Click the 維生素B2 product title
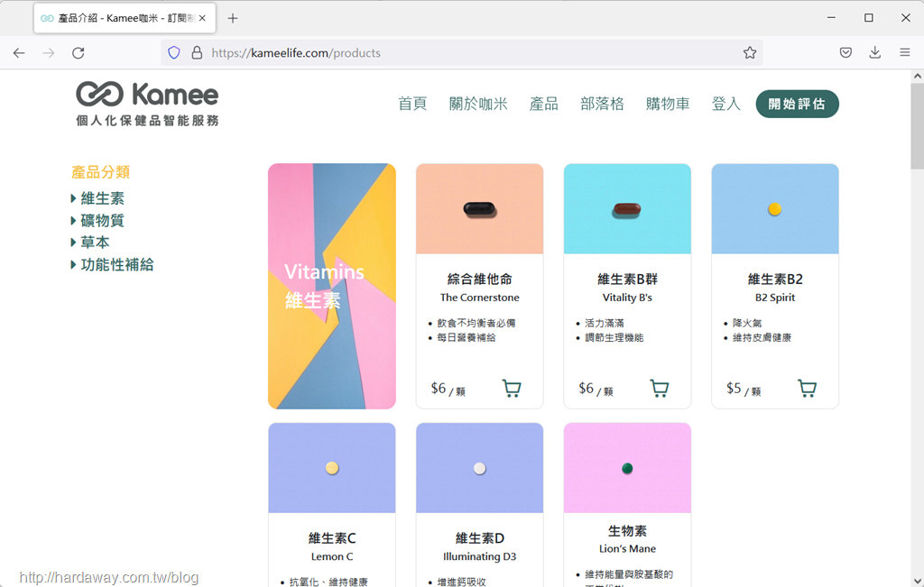 [775, 280]
